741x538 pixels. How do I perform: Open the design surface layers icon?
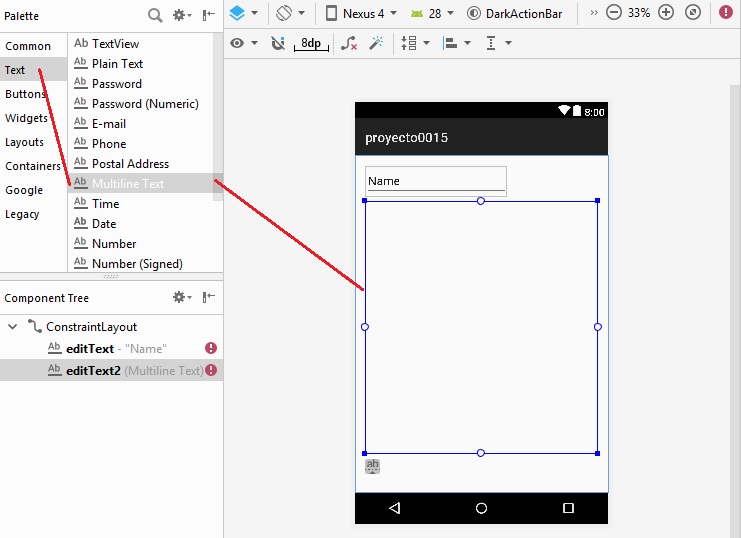pos(237,13)
